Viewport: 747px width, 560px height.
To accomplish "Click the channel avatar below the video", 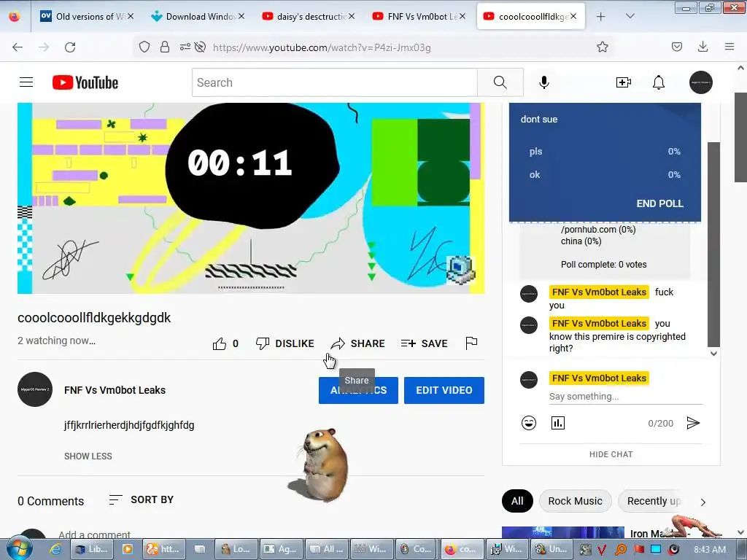I will (35, 389).
